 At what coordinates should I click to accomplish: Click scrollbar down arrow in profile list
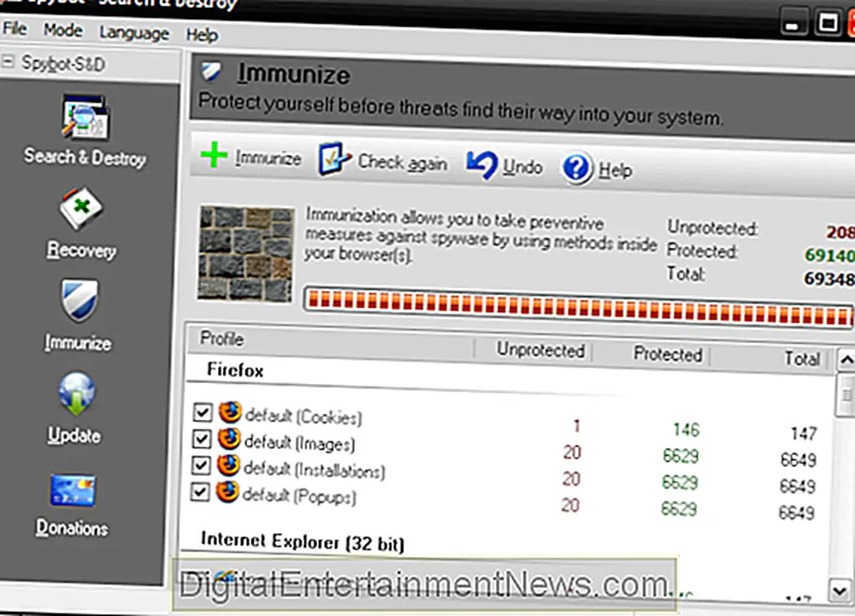tap(842, 591)
